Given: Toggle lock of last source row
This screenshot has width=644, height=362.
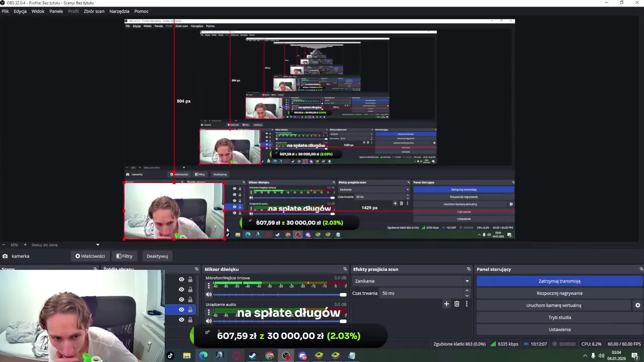Looking at the screenshot, I should (190, 320).
